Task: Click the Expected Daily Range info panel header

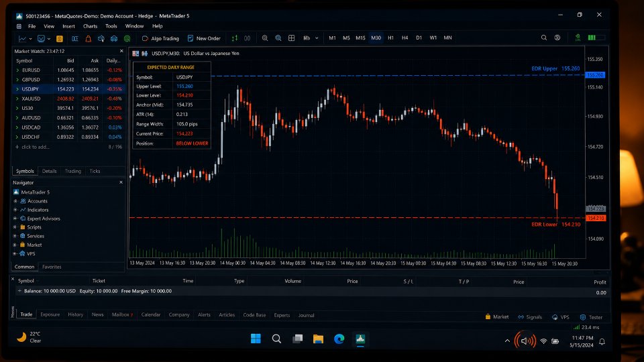Action: (171, 67)
